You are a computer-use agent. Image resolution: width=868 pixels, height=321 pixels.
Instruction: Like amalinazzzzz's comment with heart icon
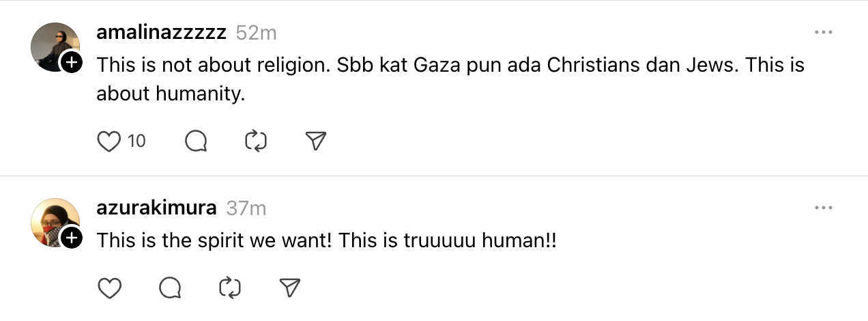(x=109, y=141)
